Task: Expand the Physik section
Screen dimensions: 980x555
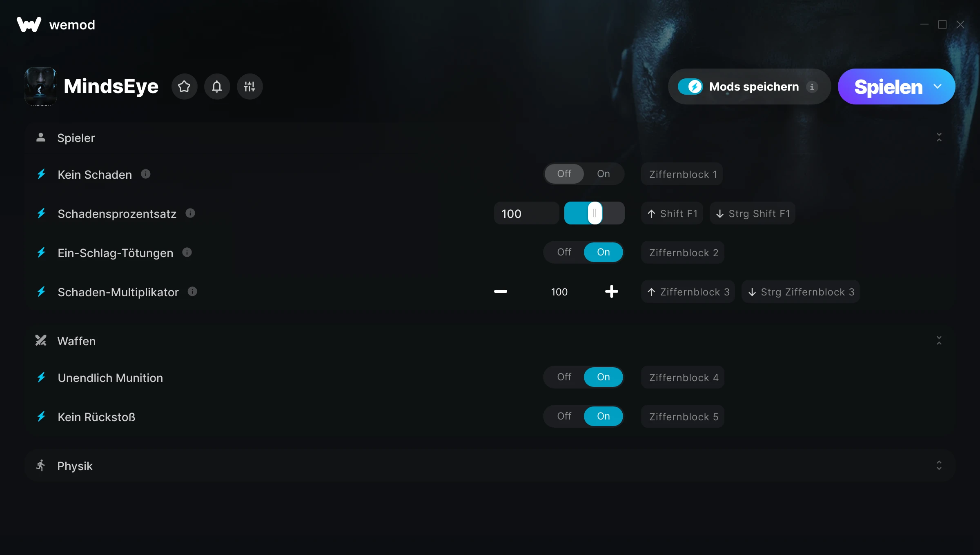Action: click(939, 465)
